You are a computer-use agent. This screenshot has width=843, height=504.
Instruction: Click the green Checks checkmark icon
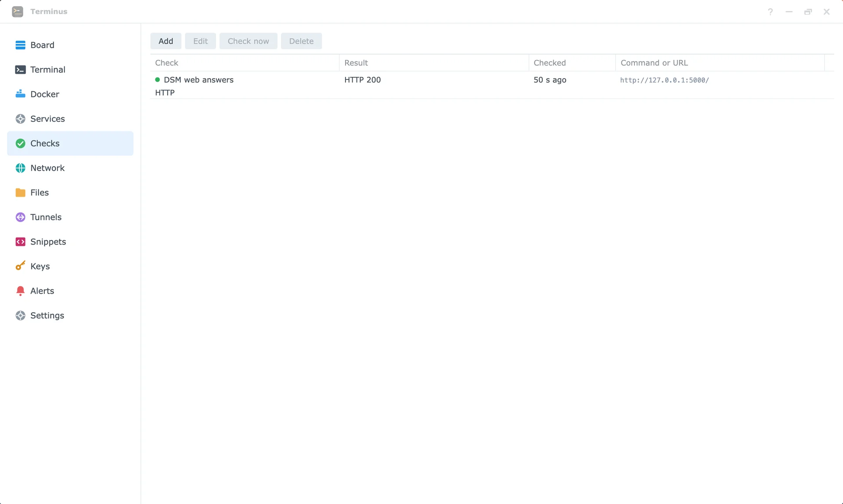(x=20, y=143)
